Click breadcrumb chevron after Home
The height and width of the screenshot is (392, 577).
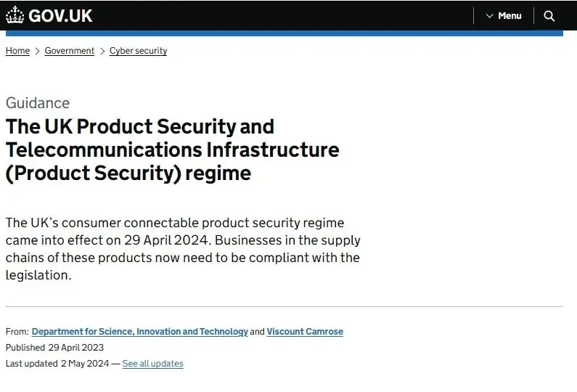click(x=37, y=51)
